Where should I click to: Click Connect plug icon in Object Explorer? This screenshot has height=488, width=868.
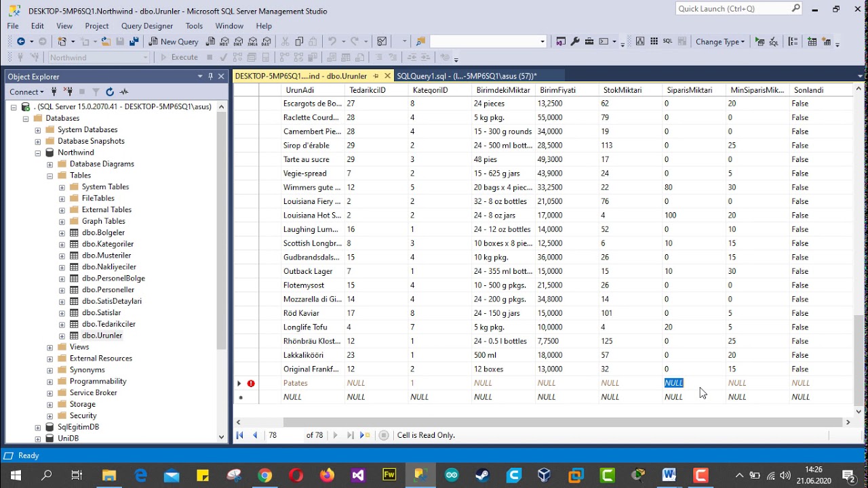click(54, 91)
